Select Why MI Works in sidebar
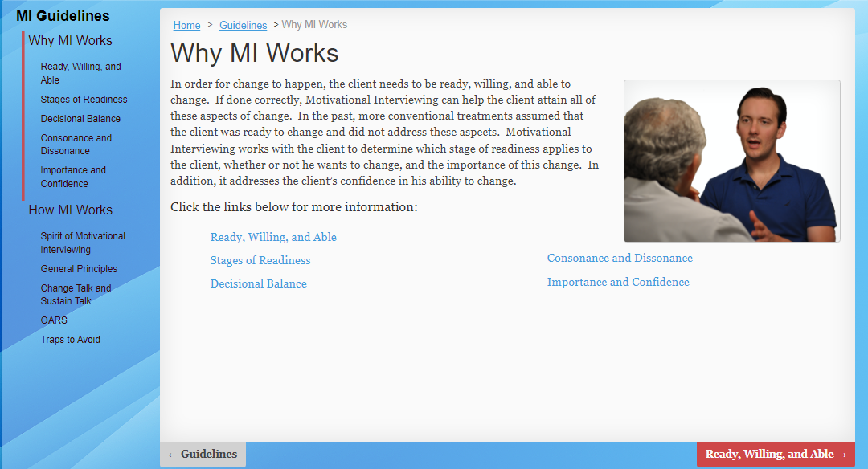The image size is (868, 469). pyautogui.click(x=70, y=40)
